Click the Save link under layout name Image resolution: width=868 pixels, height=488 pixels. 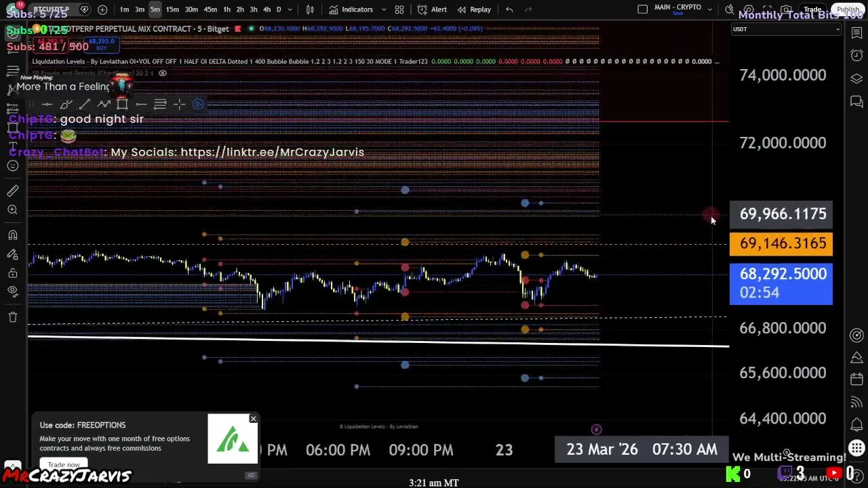pos(677,14)
